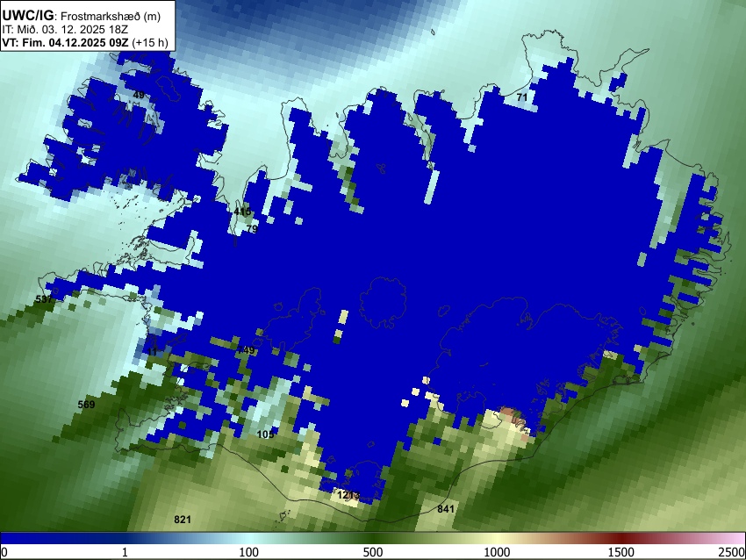
Task: Click the map value 821 offshore southwest
Action: [183, 519]
